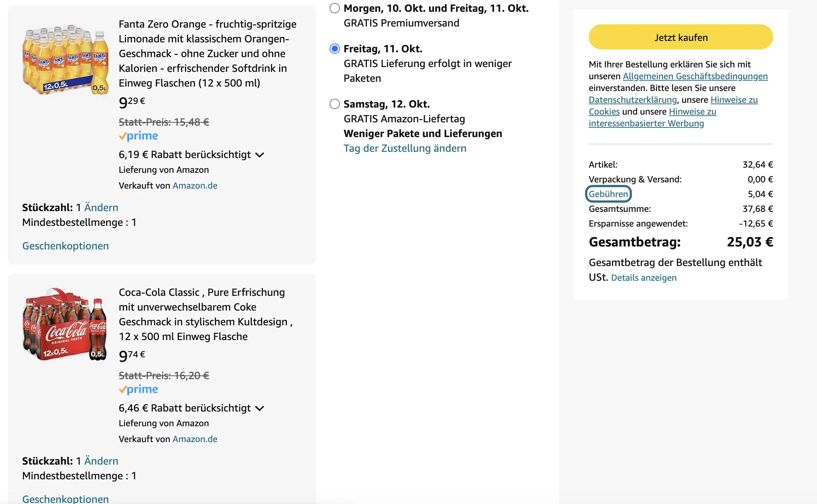Open the Gebühren details link
817x504 pixels.
coord(608,194)
